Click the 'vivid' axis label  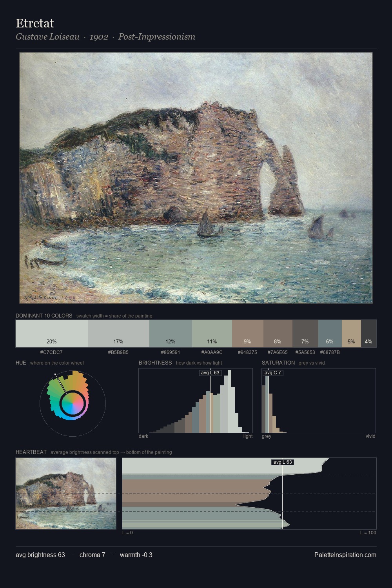(370, 436)
